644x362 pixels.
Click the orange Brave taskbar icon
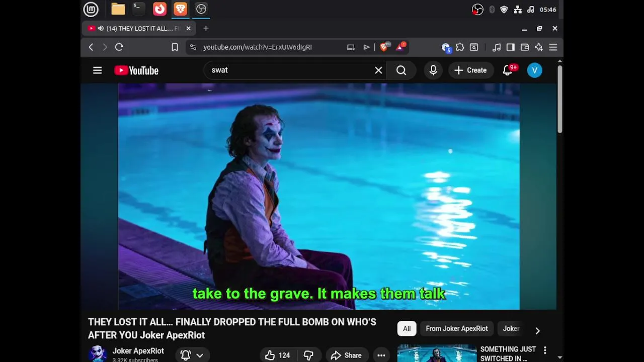(181, 9)
